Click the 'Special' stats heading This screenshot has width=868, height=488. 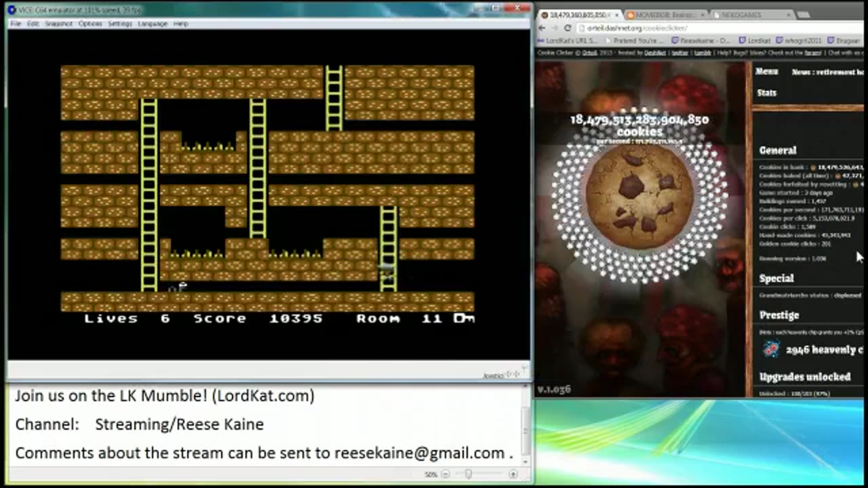click(776, 279)
